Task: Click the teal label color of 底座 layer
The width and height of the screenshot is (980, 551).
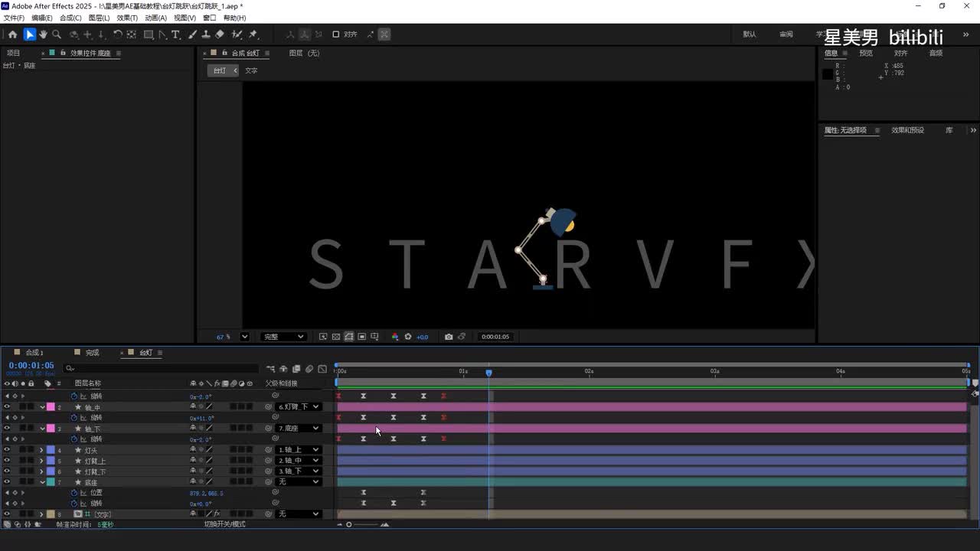Action: [x=51, y=482]
